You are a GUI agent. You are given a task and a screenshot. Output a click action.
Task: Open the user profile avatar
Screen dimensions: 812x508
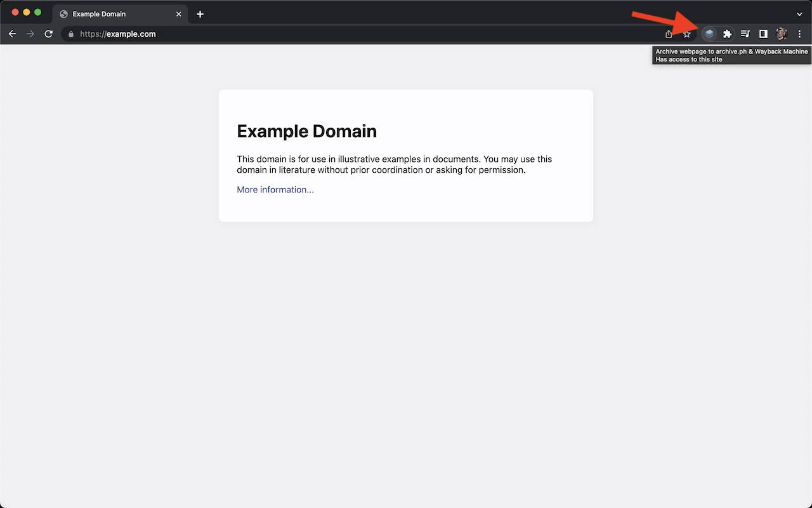[x=782, y=34]
